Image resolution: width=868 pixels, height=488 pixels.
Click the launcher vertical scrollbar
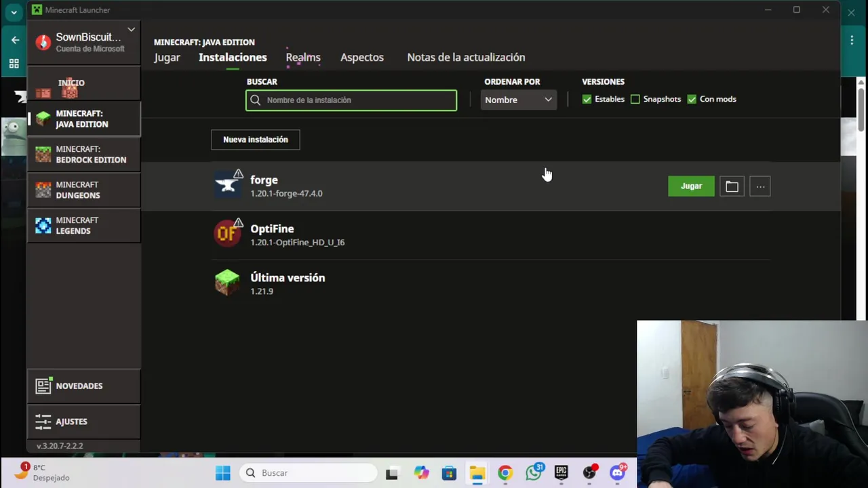(x=861, y=108)
